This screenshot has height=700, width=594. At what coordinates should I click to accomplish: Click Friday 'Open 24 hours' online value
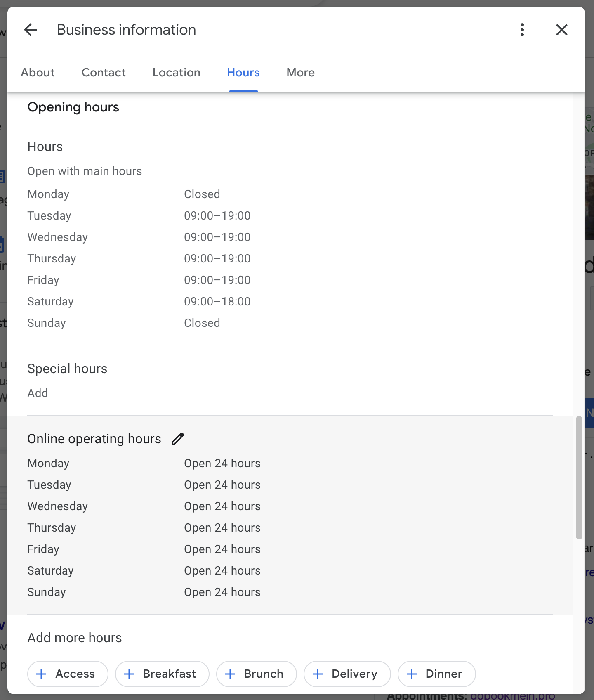tap(222, 549)
